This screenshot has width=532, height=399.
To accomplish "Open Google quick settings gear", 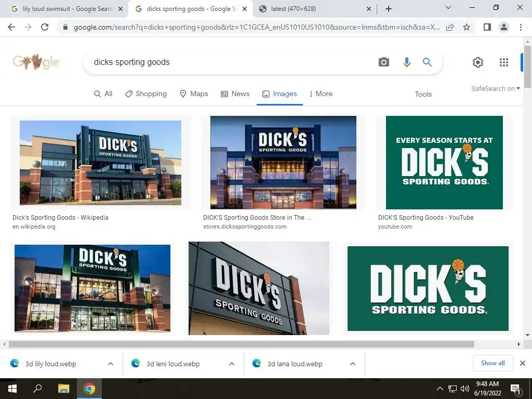I will point(478,62).
